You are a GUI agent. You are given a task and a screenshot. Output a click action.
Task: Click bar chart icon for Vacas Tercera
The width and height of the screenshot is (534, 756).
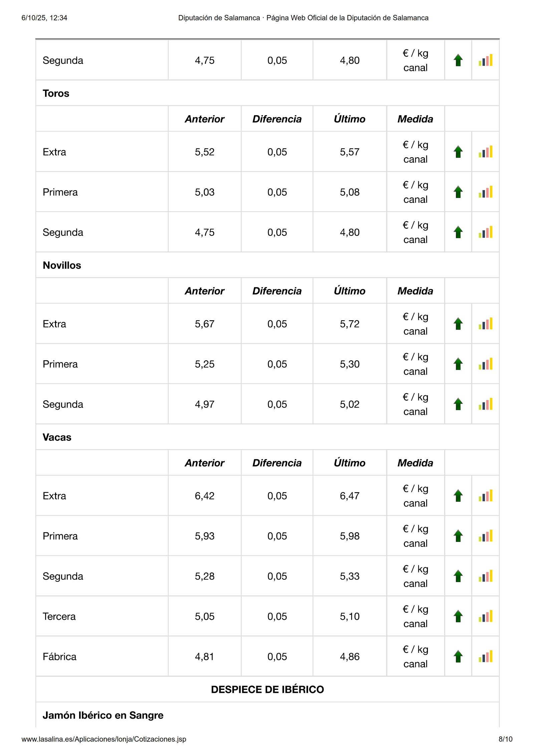pos(485,616)
